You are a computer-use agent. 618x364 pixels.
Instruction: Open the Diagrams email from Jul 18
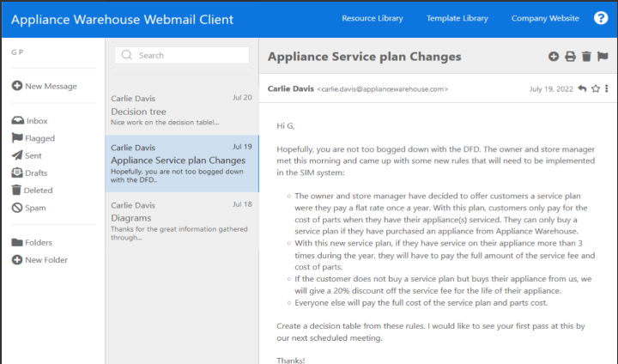pos(182,221)
